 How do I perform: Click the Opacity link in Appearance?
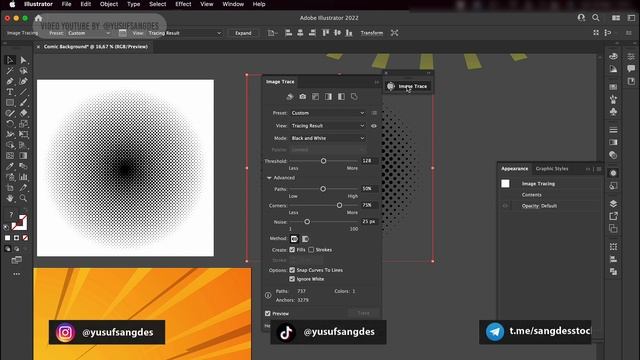[x=530, y=206]
